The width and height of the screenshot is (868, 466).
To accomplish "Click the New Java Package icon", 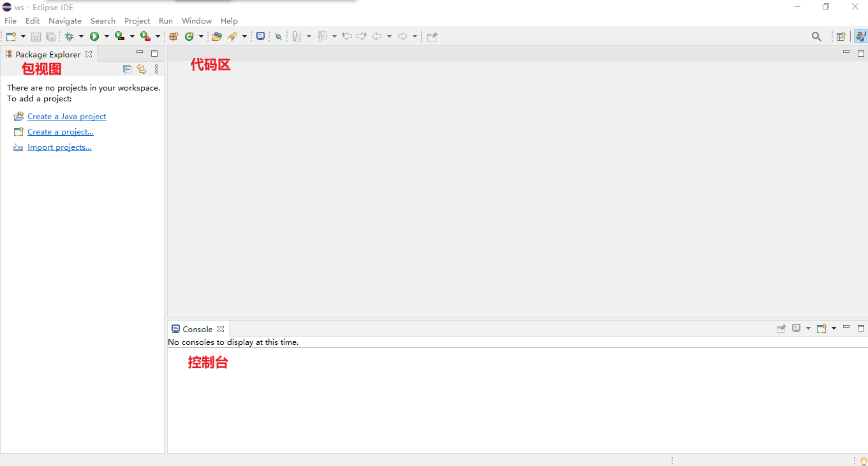I will (173, 36).
